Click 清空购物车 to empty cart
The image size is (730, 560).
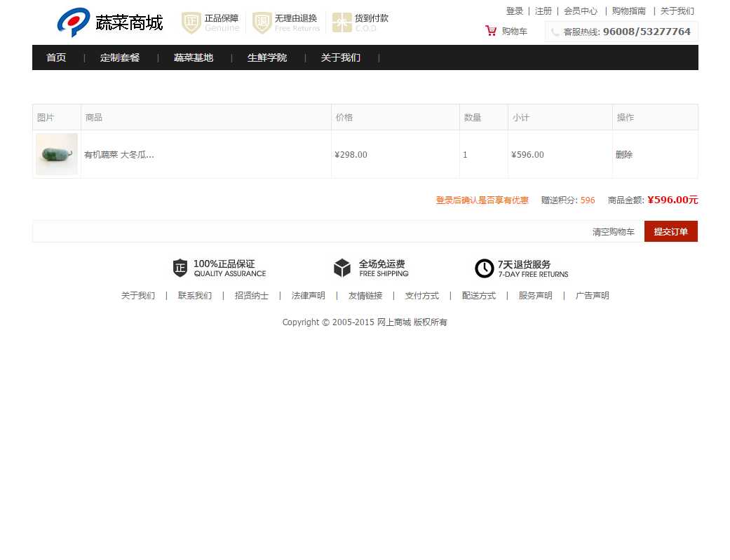tap(613, 232)
